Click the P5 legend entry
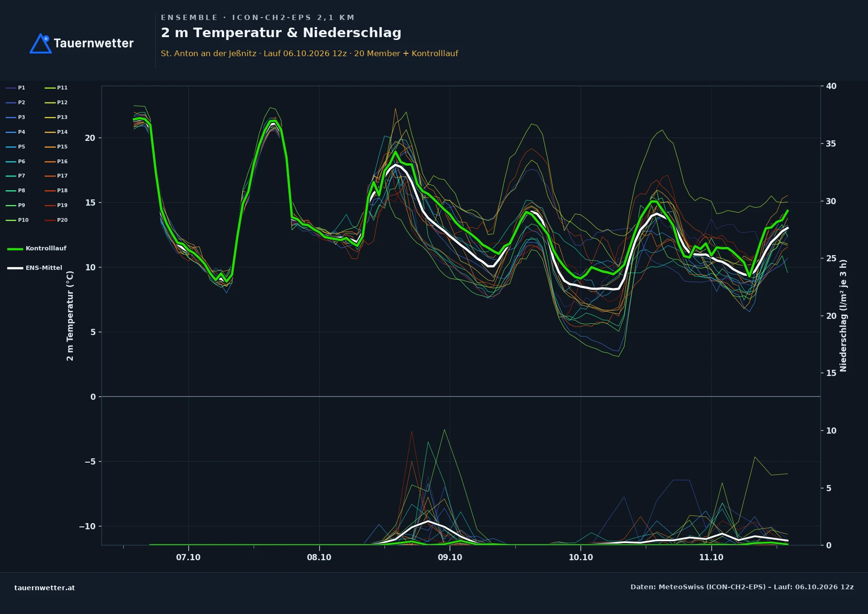868x614 pixels. pyautogui.click(x=16, y=147)
